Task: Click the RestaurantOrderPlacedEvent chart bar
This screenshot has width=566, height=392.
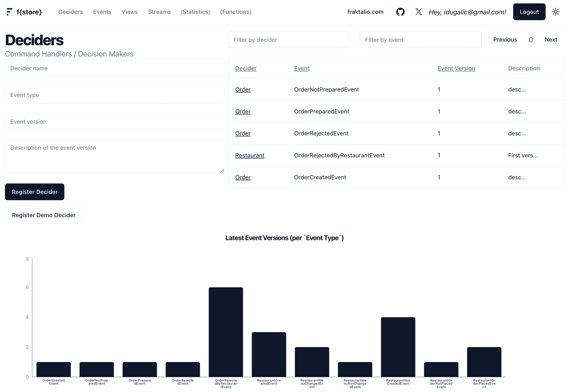Action: tap(484, 362)
